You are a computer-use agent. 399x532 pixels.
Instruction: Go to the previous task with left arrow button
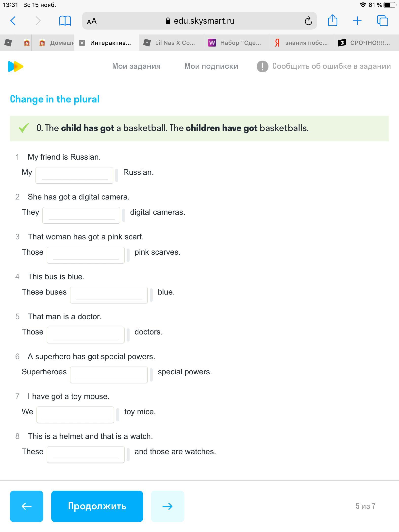point(27,506)
